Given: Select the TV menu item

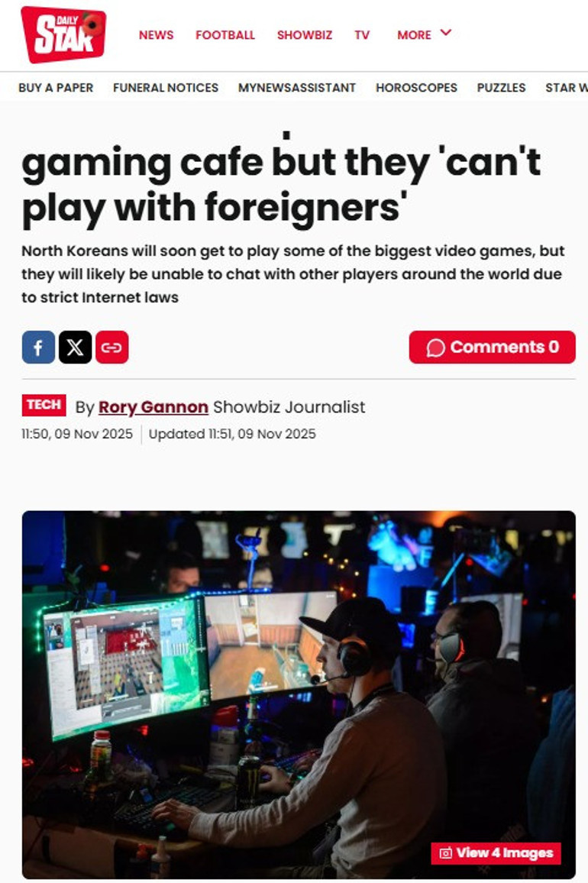Looking at the screenshot, I should click(x=362, y=35).
